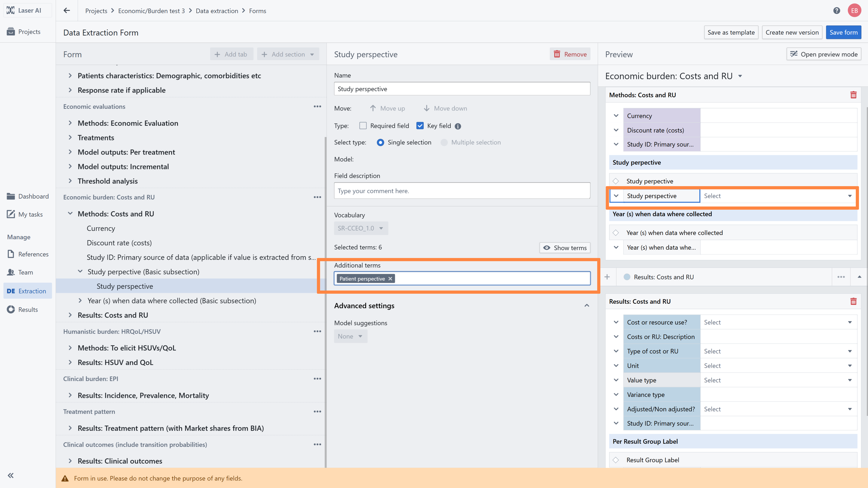Click Key field info icon

coord(458,126)
